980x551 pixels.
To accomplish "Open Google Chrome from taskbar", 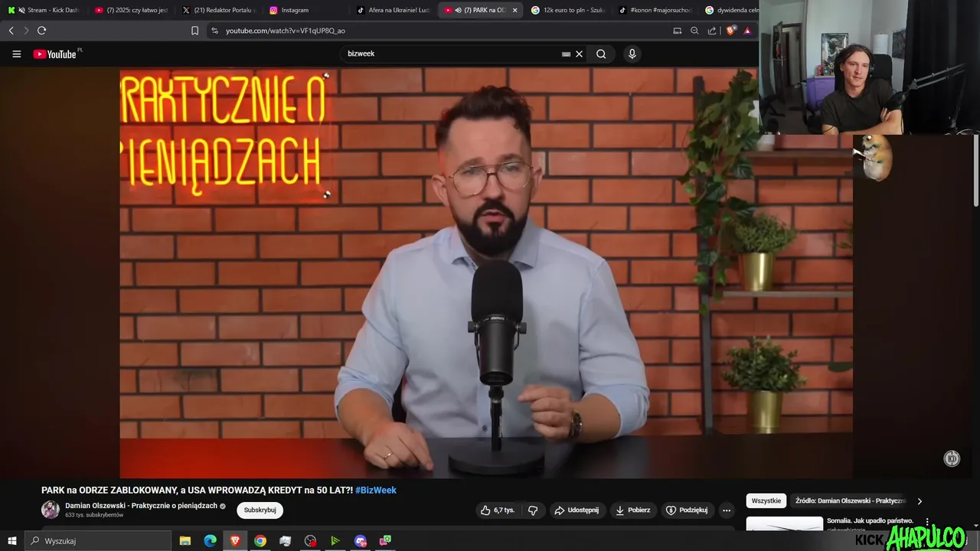I will (260, 541).
